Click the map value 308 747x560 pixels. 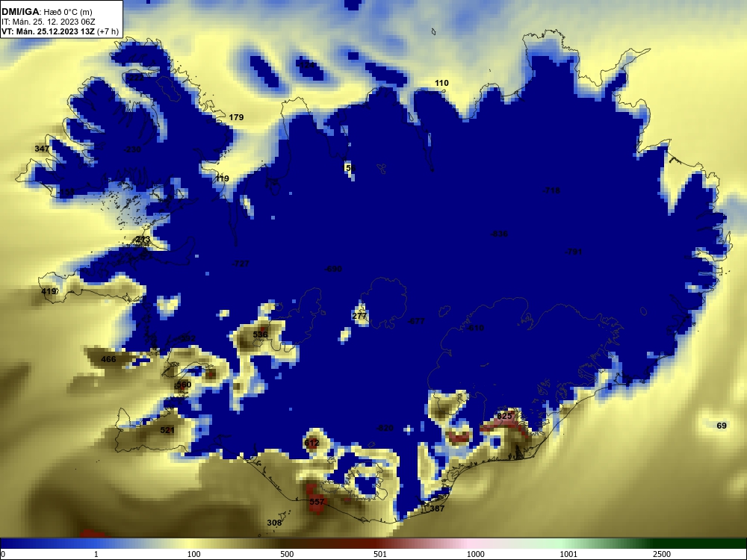pyautogui.click(x=274, y=523)
